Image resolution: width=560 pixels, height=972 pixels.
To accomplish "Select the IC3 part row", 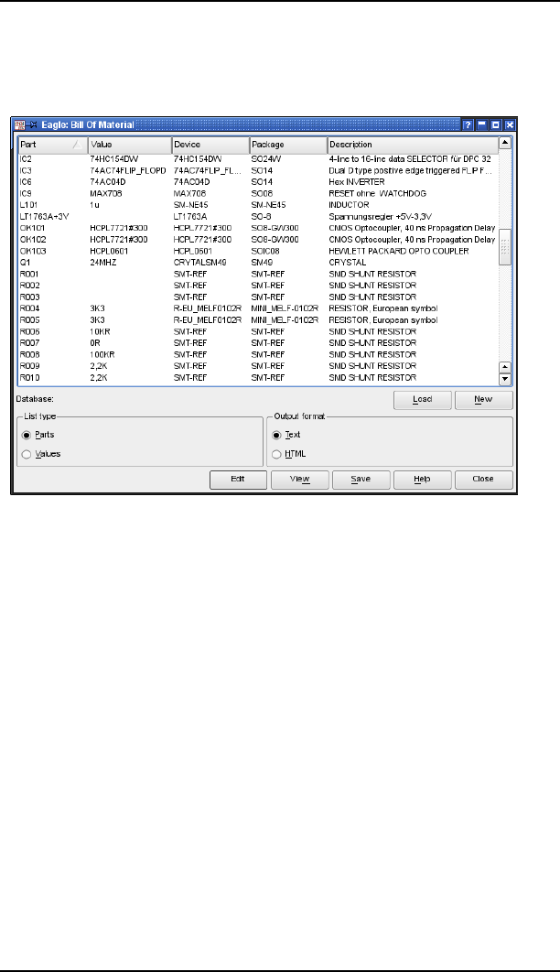I will (258, 170).
